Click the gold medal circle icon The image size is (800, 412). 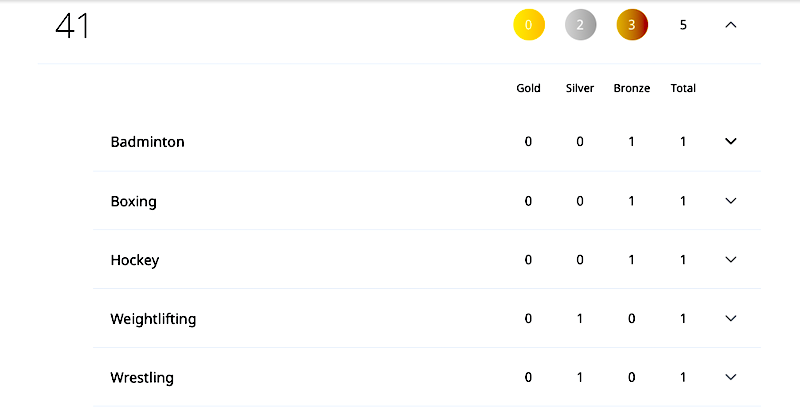(528, 25)
